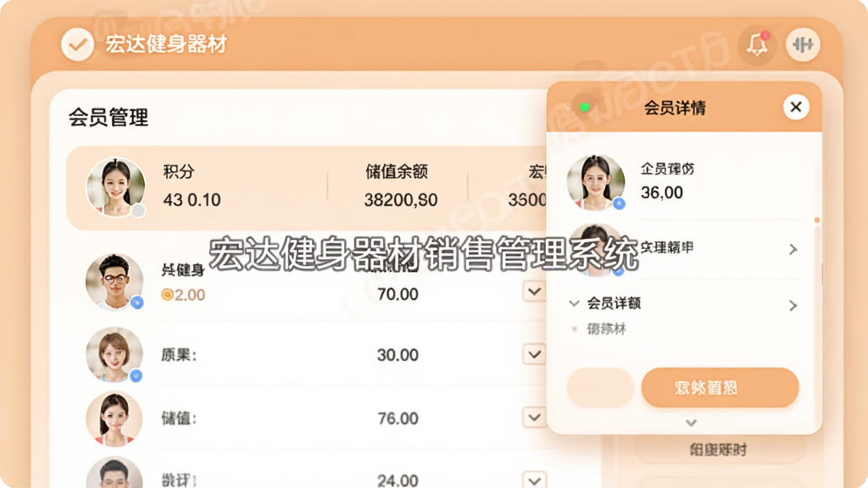Click the 宏达健身器材 title text
868x488 pixels.
[166, 44]
